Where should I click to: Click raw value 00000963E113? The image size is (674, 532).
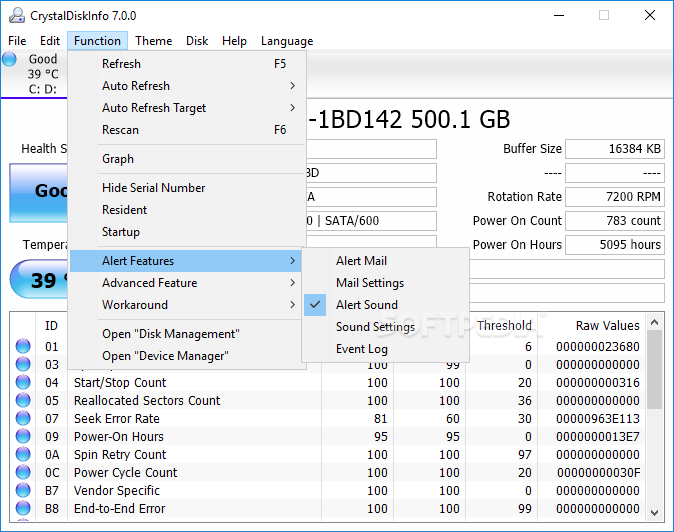coord(598,419)
